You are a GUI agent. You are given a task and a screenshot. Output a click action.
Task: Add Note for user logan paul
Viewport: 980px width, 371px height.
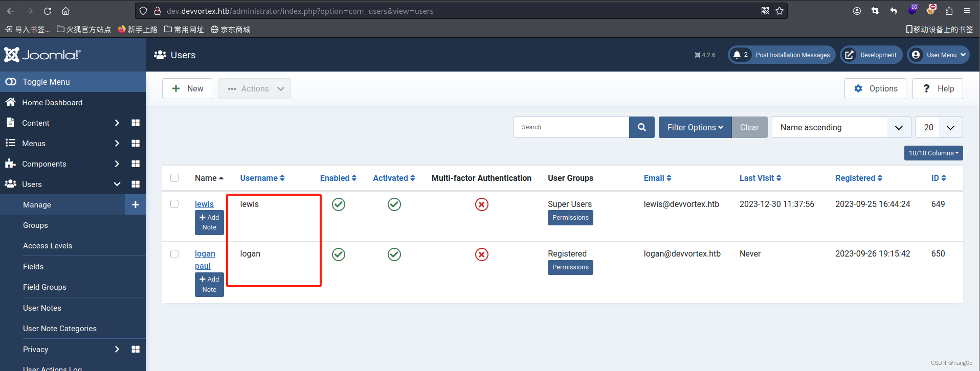pyautogui.click(x=209, y=284)
